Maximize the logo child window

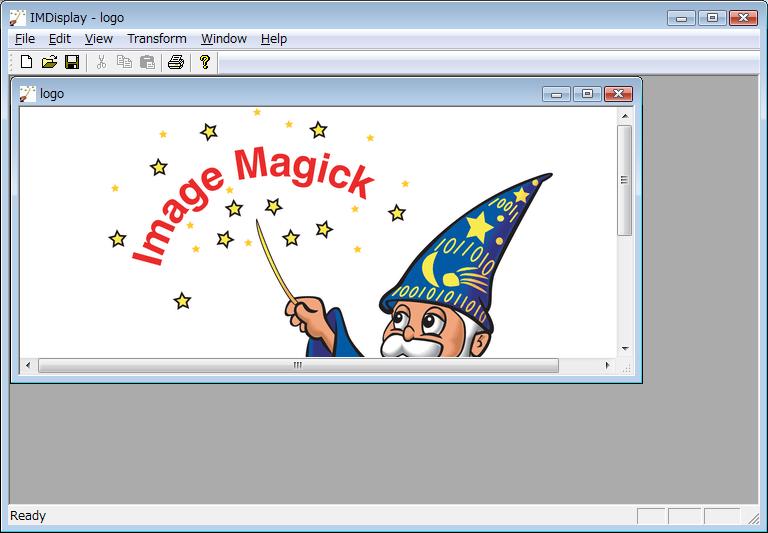click(x=587, y=94)
